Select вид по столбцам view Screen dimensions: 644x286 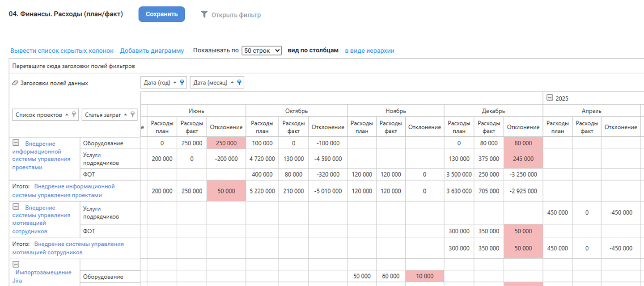click(x=313, y=50)
